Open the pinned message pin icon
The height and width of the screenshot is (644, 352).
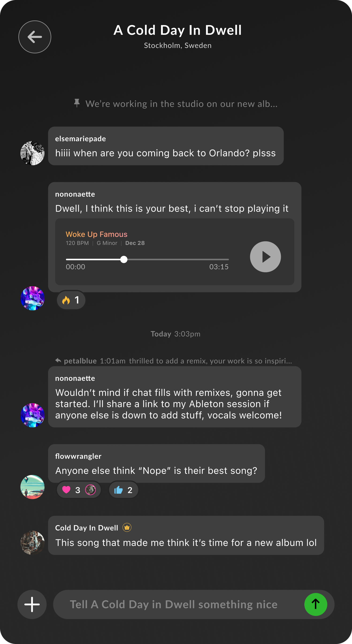coord(77,103)
